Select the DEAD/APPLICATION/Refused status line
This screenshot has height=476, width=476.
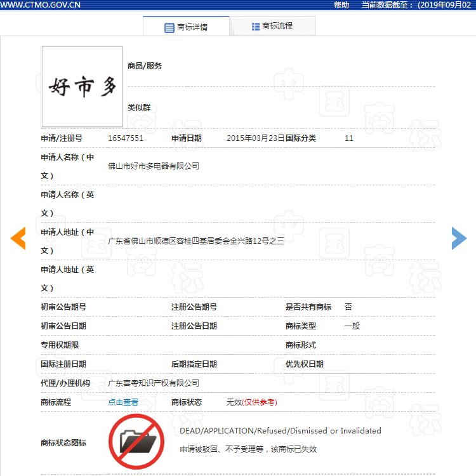(x=280, y=431)
